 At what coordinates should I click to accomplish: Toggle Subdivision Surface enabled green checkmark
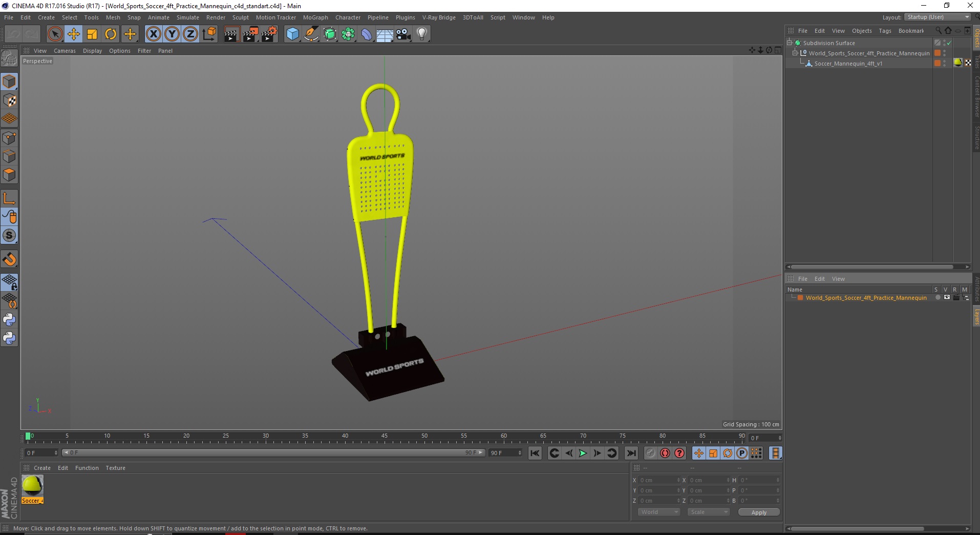coord(949,43)
